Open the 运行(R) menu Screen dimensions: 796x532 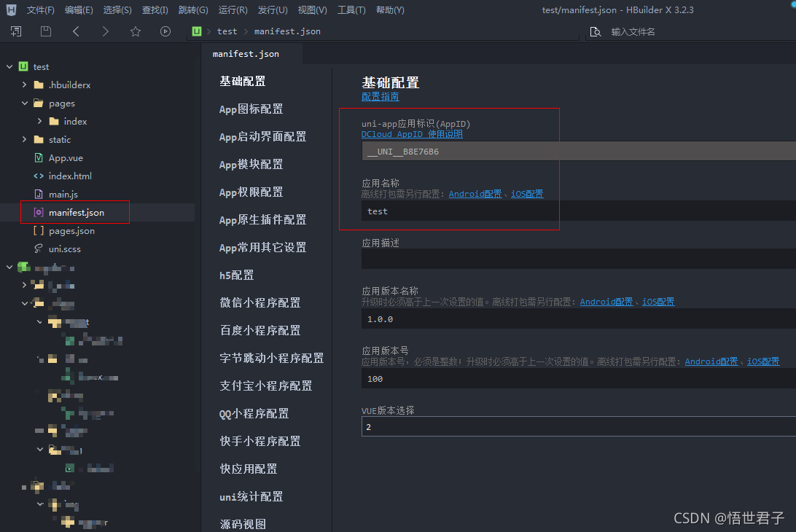[233, 9]
